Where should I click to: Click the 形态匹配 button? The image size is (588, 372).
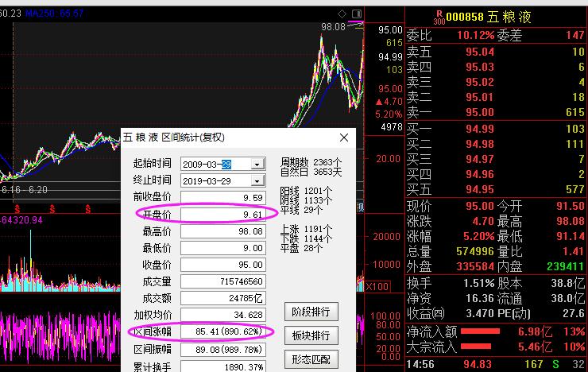[x=311, y=359]
